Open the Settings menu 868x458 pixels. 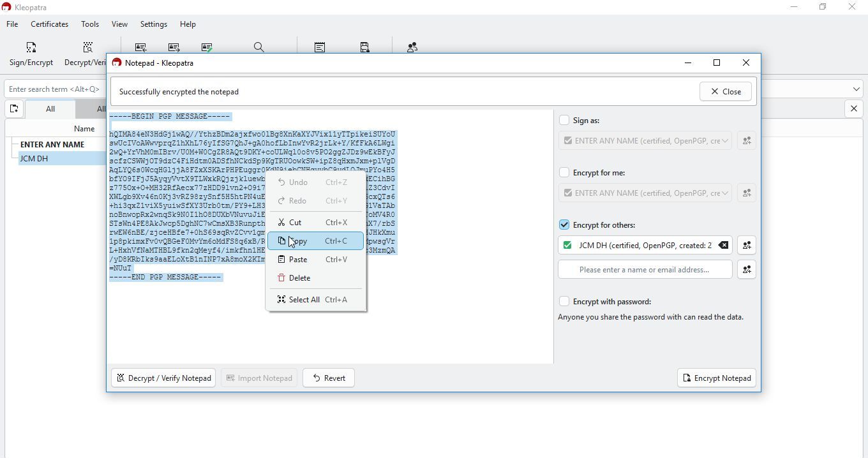[x=154, y=24]
